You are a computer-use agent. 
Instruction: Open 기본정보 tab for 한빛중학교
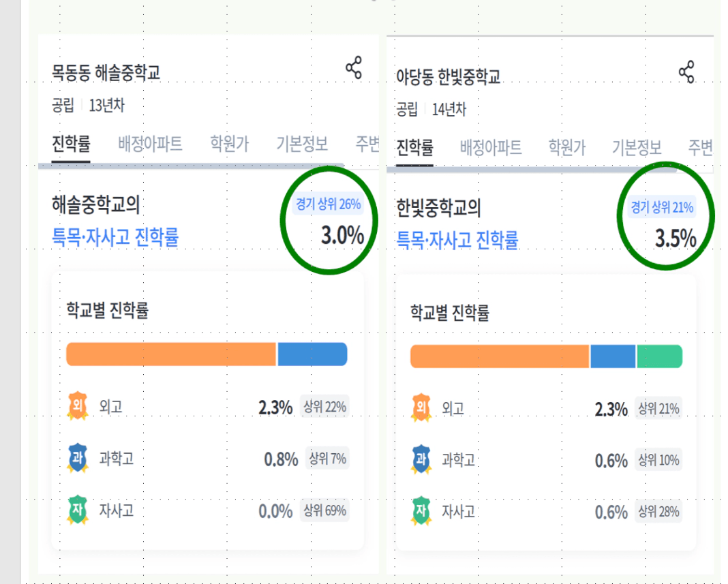coord(637,147)
